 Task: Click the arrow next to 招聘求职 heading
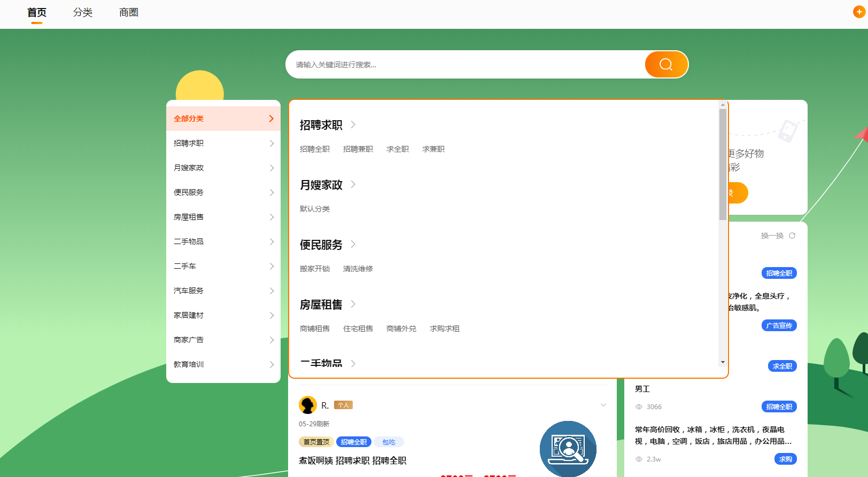353,124
